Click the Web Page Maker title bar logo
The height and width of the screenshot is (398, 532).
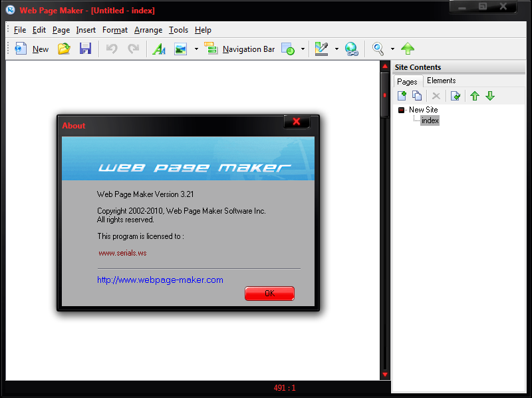11,10
